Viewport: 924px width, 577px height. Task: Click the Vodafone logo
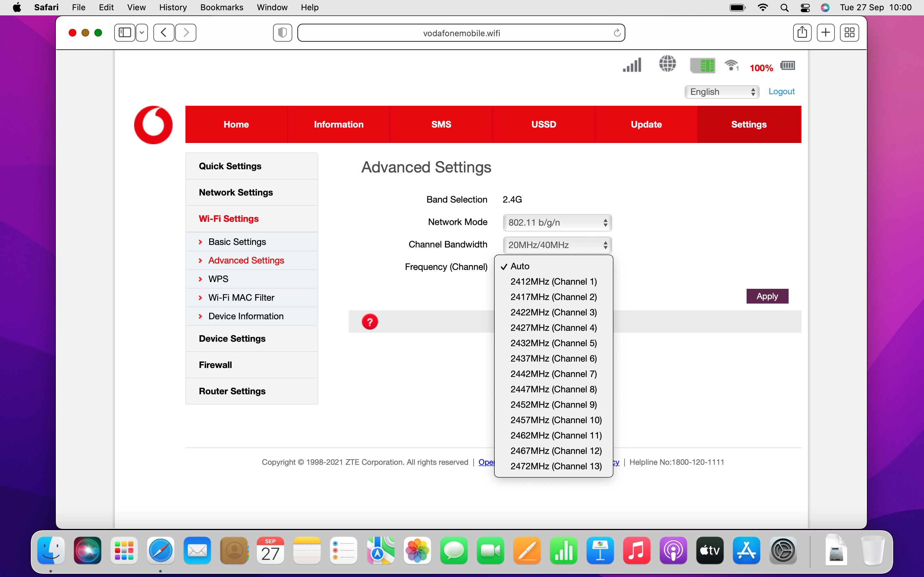click(x=153, y=125)
